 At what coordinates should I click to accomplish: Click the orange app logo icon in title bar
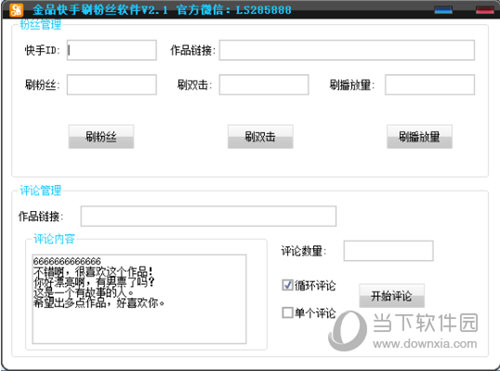16,10
